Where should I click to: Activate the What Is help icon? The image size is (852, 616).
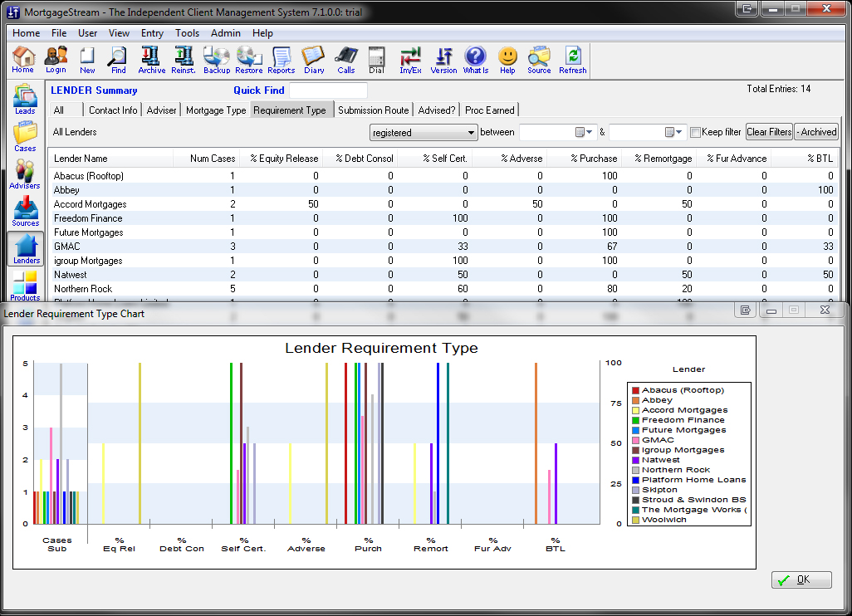tap(476, 60)
